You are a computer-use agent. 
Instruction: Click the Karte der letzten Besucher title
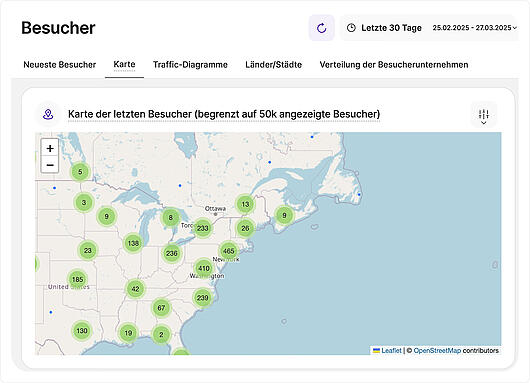click(x=224, y=114)
